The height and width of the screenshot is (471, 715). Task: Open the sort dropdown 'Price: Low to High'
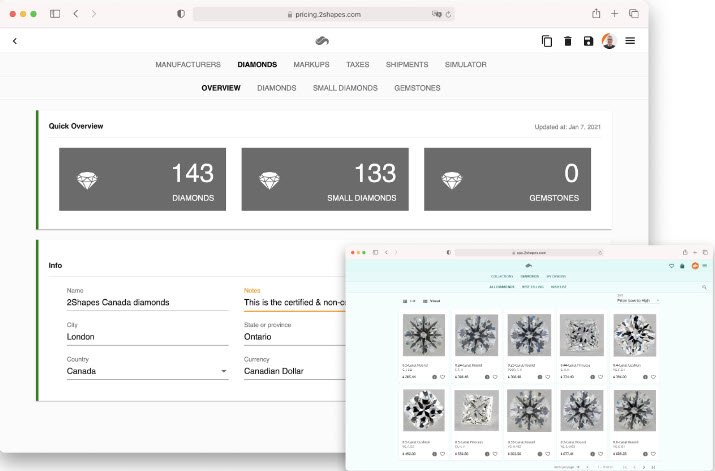pyautogui.click(x=638, y=300)
